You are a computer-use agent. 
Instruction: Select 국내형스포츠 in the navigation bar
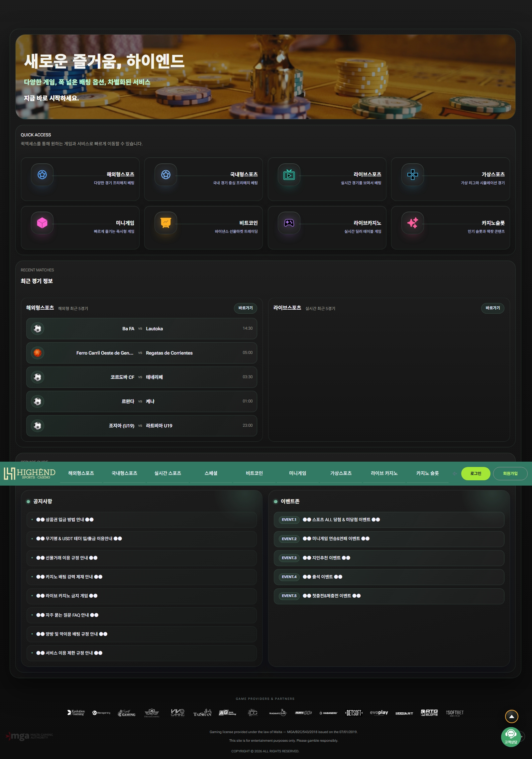tap(124, 473)
